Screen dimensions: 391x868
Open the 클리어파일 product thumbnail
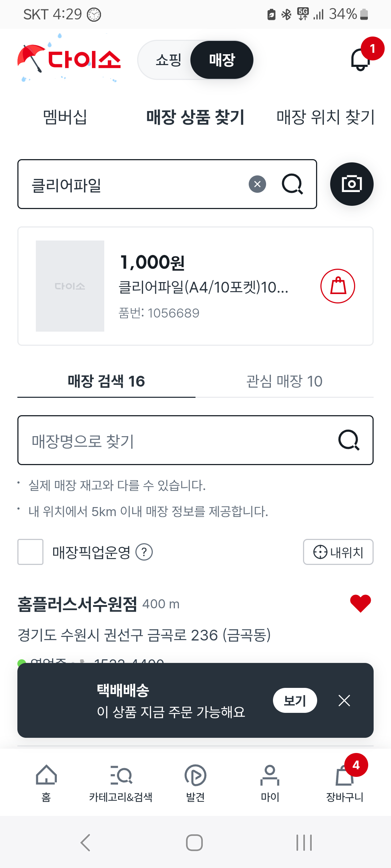click(x=70, y=286)
